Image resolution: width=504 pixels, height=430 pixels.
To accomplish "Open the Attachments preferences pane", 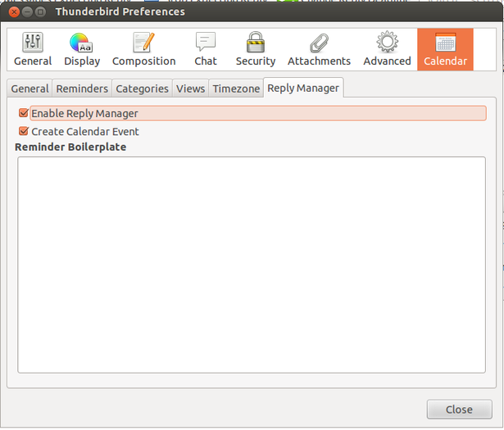I will pos(319,49).
